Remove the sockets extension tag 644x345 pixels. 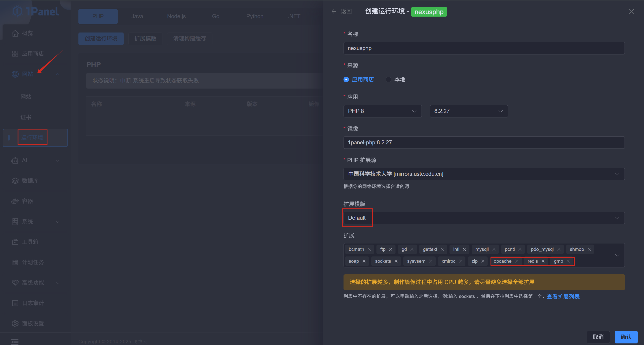[x=396, y=261]
